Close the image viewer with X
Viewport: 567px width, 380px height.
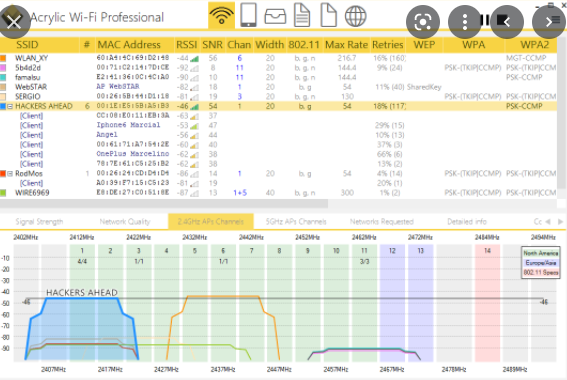click(x=14, y=22)
